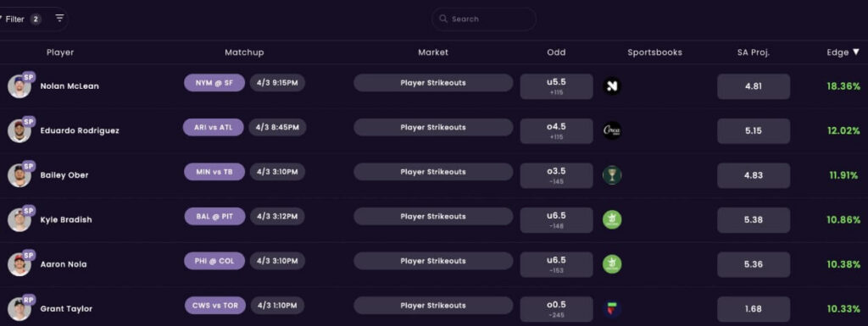Click the SA Proj. column header

[754, 52]
